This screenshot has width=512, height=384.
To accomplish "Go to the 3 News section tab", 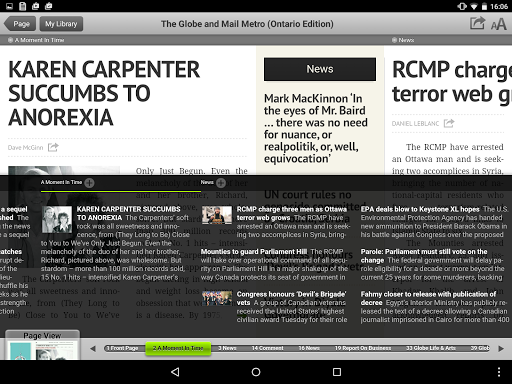I will click(x=227, y=348).
